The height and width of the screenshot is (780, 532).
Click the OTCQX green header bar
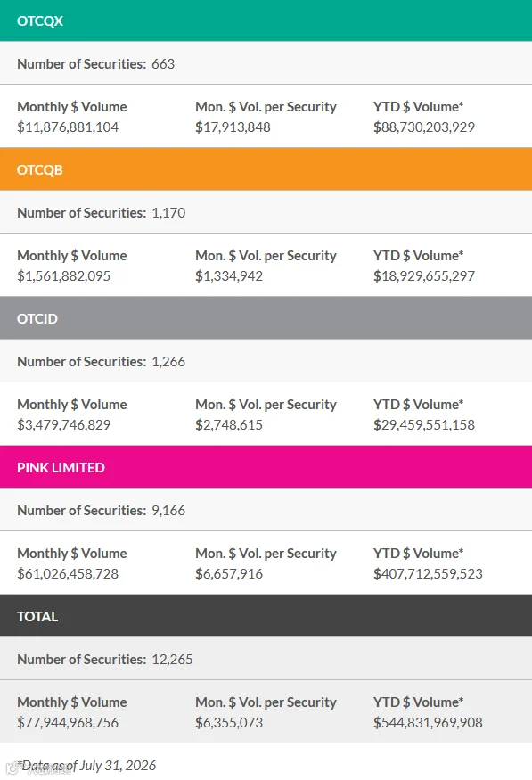click(x=266, y=21)
